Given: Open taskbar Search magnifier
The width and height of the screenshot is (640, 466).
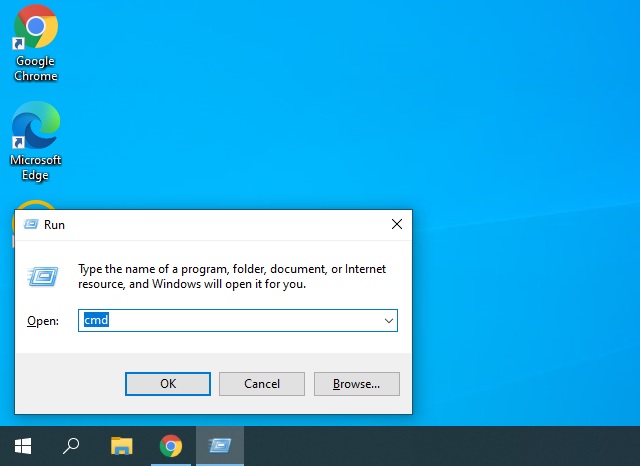Looking at the screenshot, I should [71, 446].
